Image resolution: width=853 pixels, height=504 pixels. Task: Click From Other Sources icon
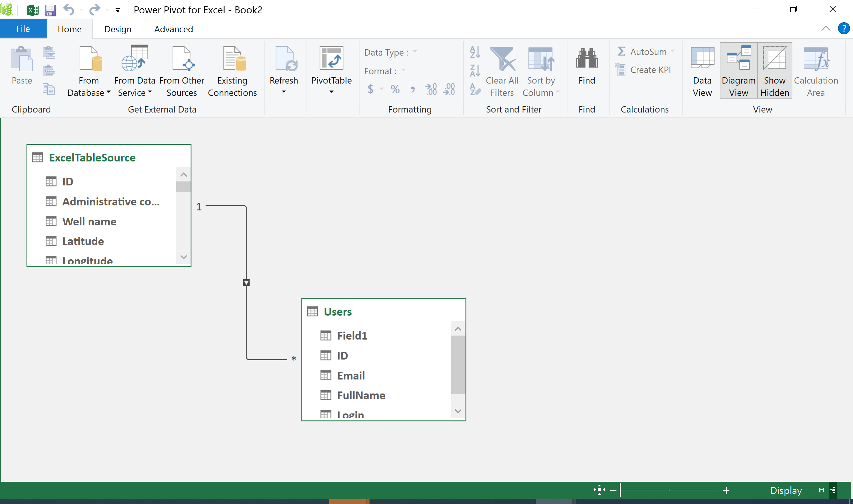pos(184,58)
